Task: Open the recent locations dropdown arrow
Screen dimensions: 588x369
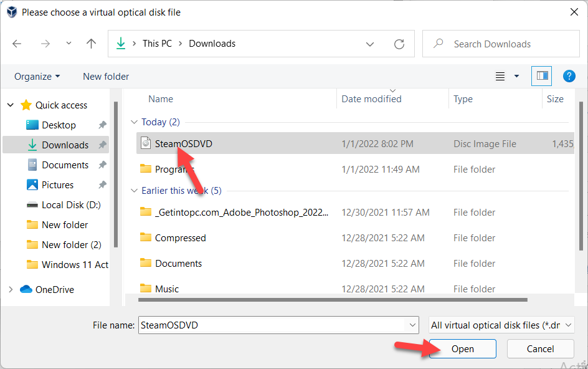Action: pos(69,44)
